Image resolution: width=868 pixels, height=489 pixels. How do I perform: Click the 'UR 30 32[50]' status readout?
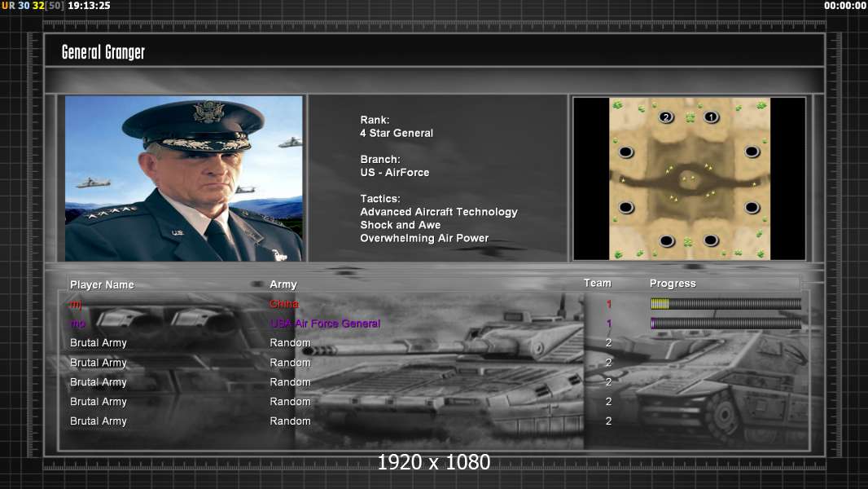coord(33,6)
